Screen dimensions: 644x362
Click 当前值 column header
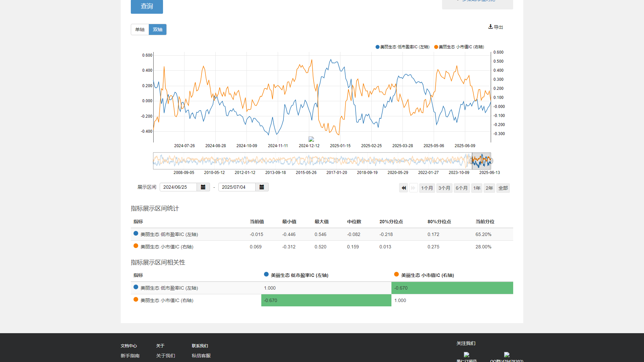coord(257,222)
